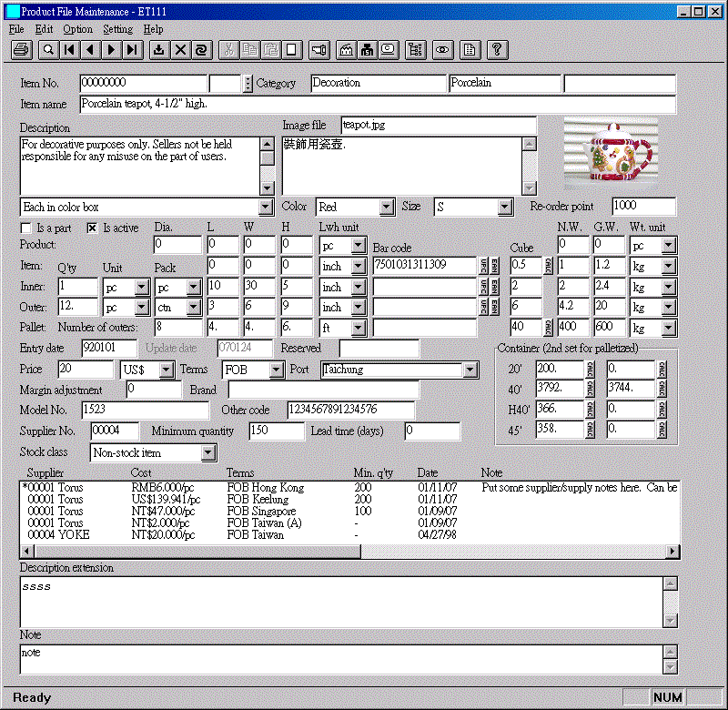Click the Copy toolbar icon
The image size is (728, 710).
click(x=249, y=50)
